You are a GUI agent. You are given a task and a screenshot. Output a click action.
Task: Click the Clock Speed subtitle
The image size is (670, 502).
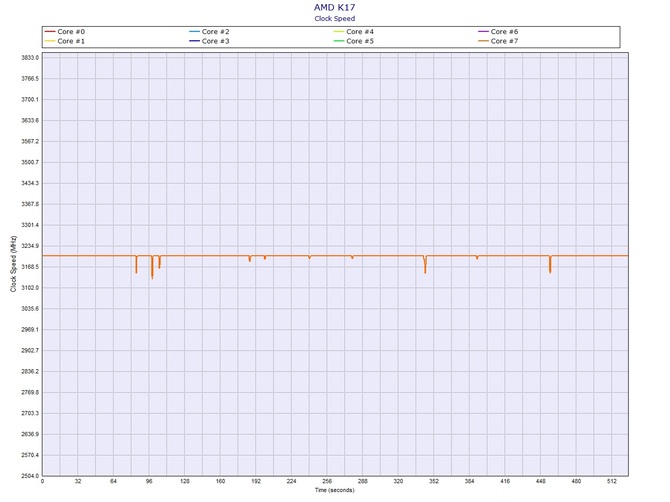click(x=335, y=18)
